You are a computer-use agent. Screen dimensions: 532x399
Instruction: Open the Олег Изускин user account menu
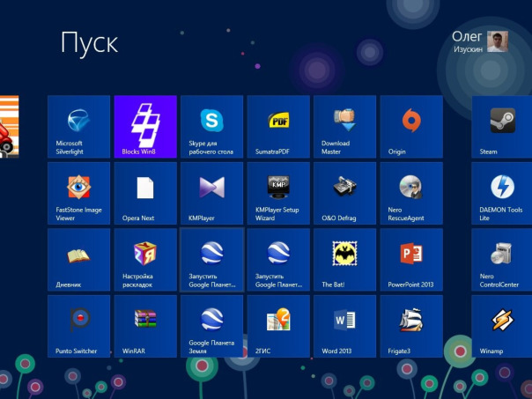[480, 41]
